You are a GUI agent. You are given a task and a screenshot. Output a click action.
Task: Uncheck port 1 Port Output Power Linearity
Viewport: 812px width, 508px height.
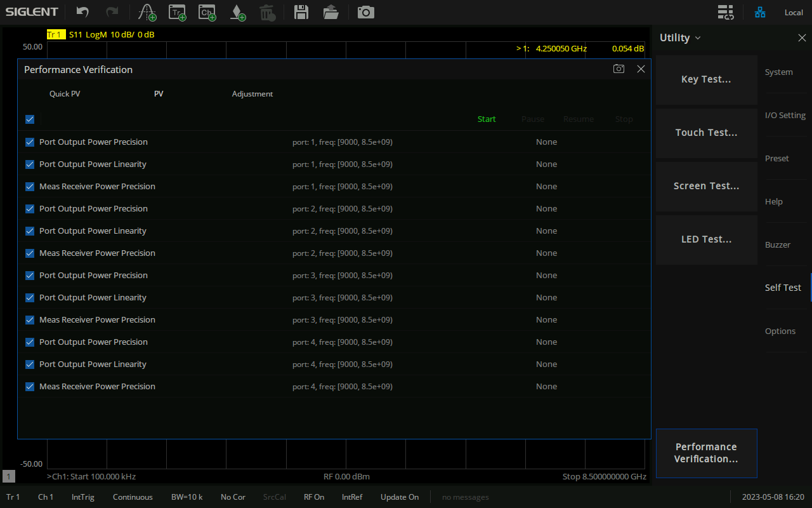[x=30, y=164]
